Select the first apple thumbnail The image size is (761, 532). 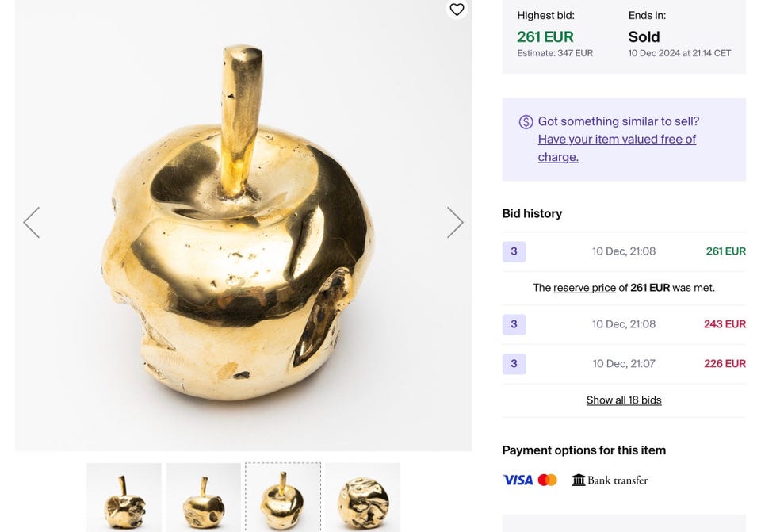tap(124, 497)
